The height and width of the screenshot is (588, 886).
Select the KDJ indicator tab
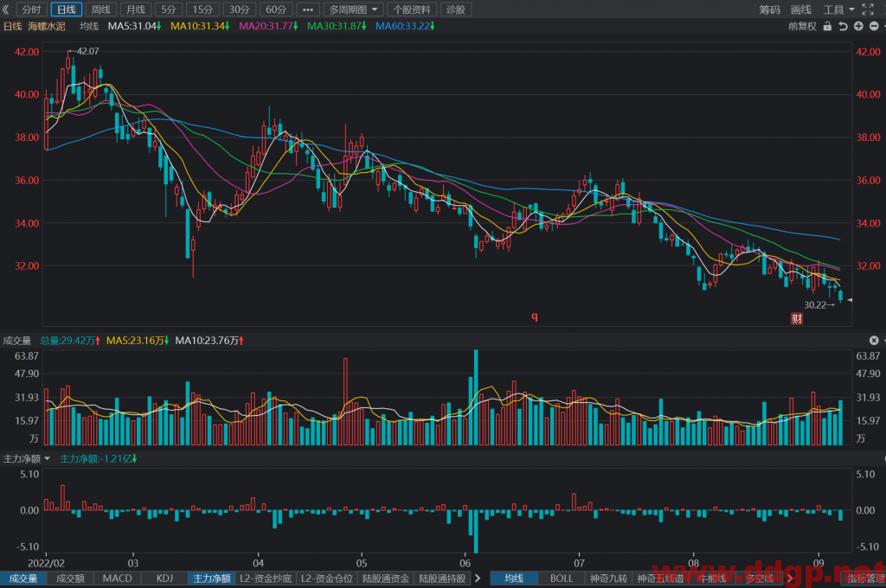[164, 578]
